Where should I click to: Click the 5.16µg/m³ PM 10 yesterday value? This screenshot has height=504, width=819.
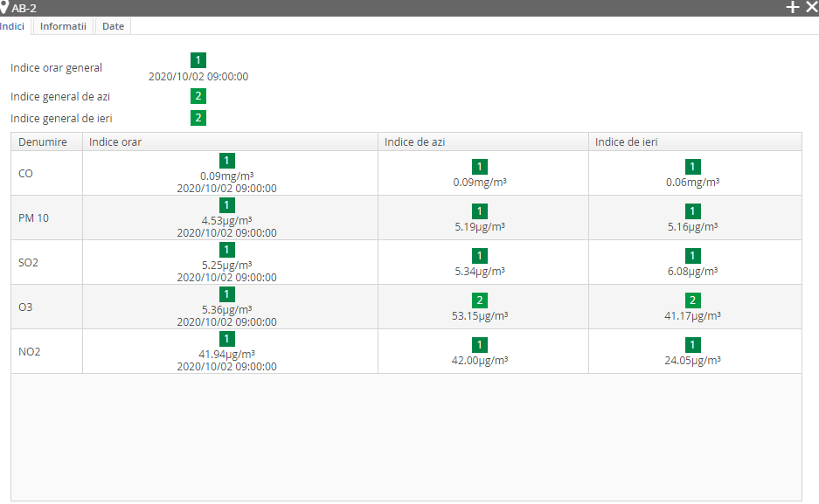tap(692, 226)
